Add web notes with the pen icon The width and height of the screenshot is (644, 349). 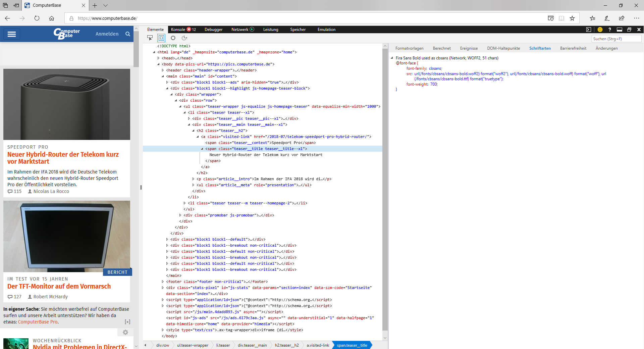tap(607, 18)
